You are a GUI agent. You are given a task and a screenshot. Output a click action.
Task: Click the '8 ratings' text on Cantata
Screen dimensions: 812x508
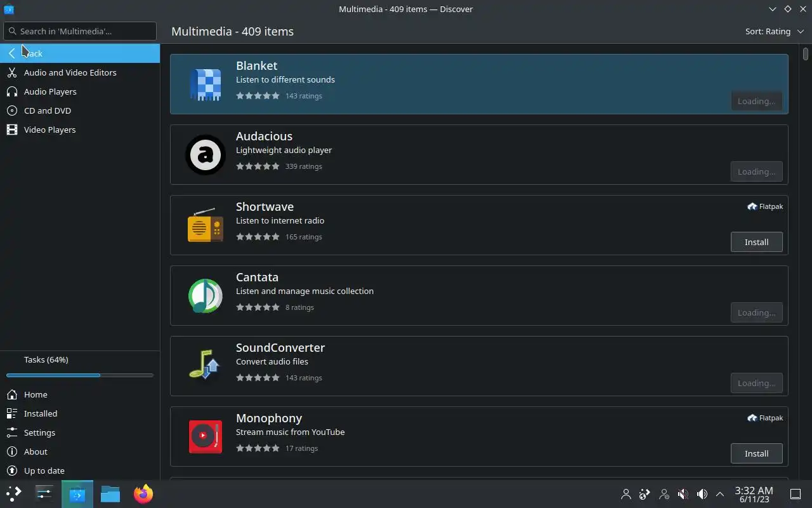(x=299, y=307)
